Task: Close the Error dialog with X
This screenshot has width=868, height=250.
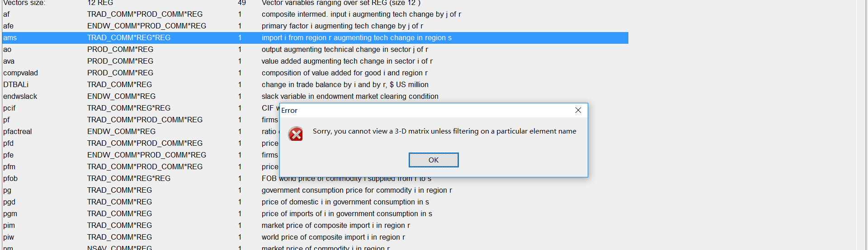Action: pos(578,110)
